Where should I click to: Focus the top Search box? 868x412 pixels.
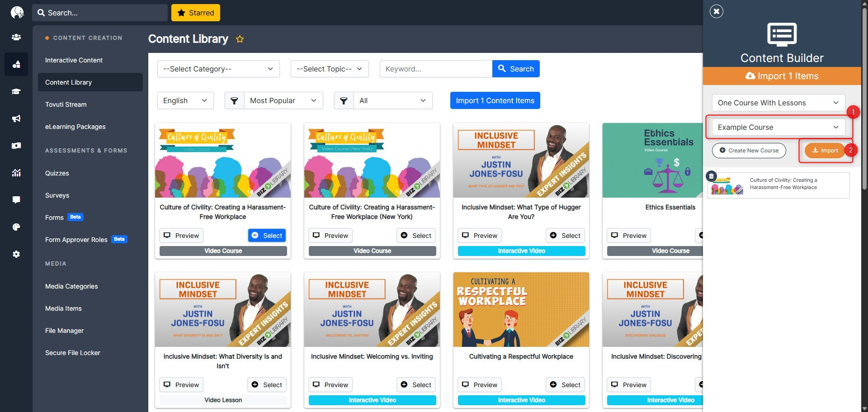pos(100,13)
